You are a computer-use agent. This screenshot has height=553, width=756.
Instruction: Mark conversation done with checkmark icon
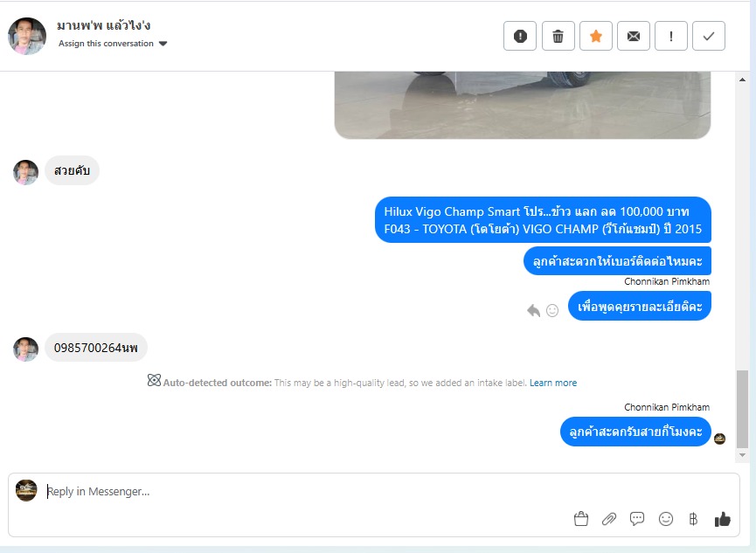(709, 36)
